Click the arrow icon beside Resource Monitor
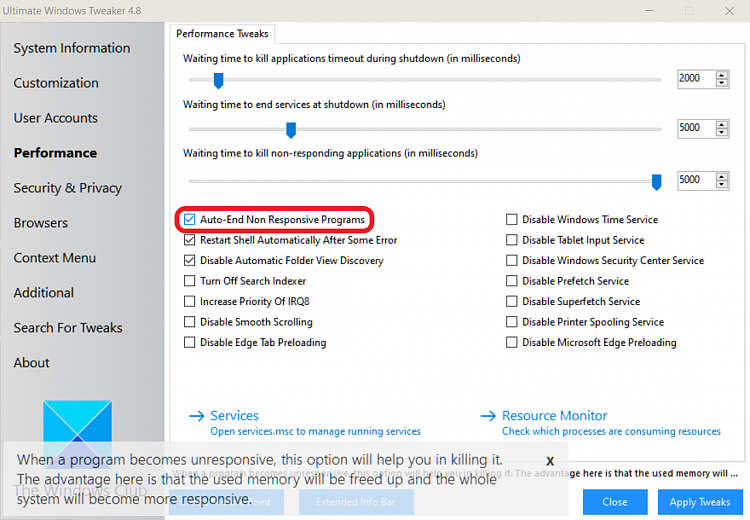750x520 pixels. point(488,416)
